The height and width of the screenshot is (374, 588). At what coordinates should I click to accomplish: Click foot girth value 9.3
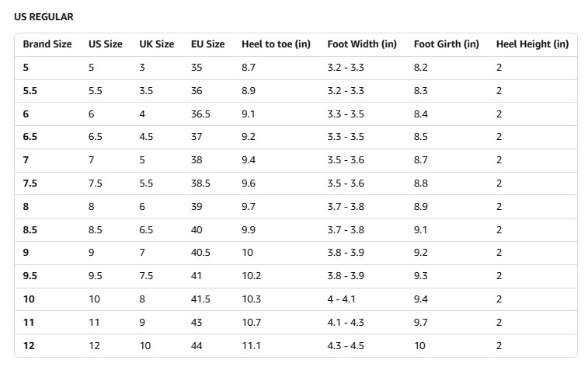click(421, 276)
